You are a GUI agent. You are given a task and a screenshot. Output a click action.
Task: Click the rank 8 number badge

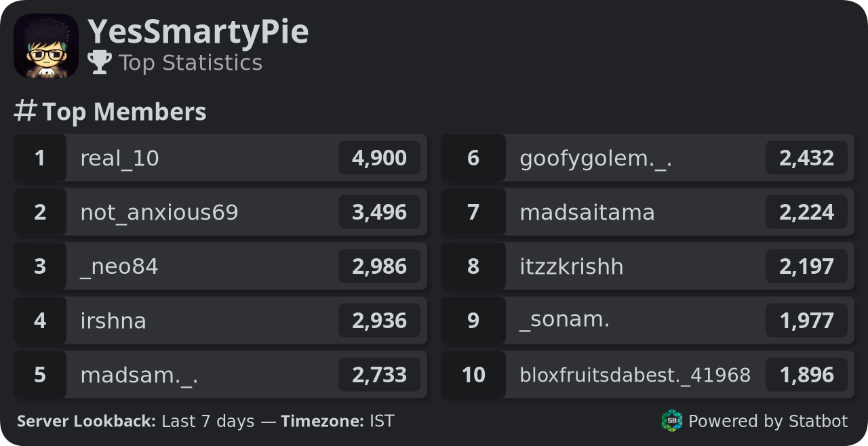pyautogui.click(x=473, y=266)
